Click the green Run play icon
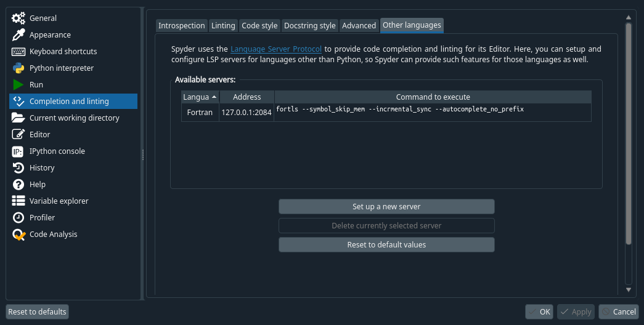 (x=18, y=84)
